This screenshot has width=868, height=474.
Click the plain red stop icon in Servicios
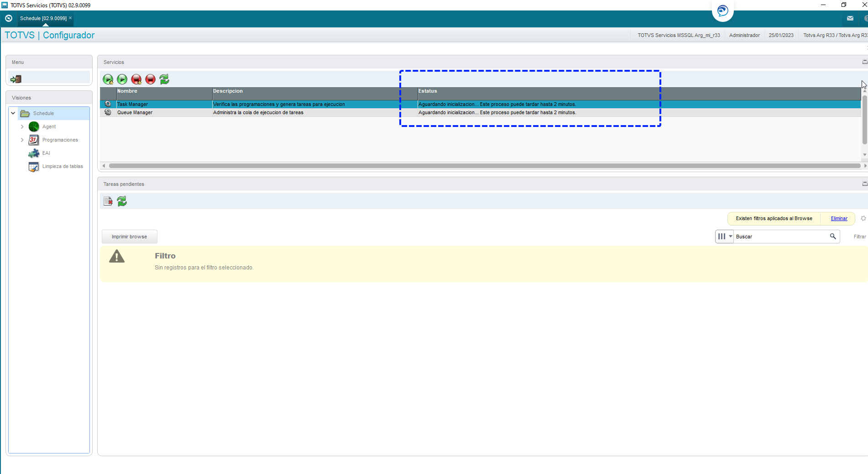pos(151,79)
